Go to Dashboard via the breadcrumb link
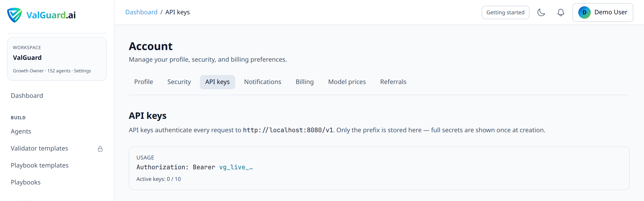The height and width of the screenshot is (201, 644). [141, 12]
